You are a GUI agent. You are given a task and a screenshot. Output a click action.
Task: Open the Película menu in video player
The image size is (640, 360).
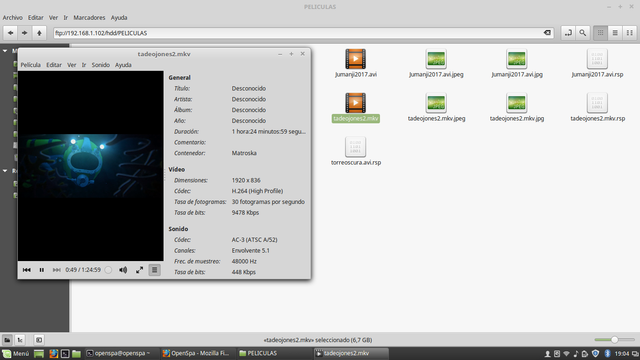point(31,65)
